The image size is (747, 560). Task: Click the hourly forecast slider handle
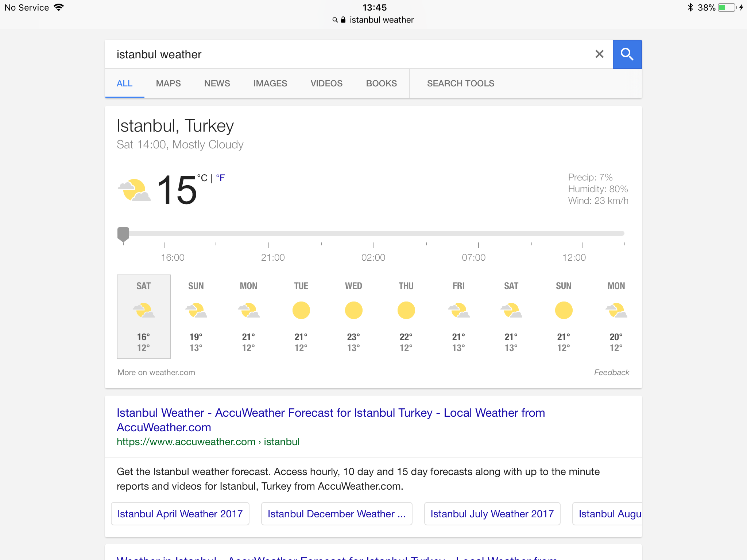(123, 234)
